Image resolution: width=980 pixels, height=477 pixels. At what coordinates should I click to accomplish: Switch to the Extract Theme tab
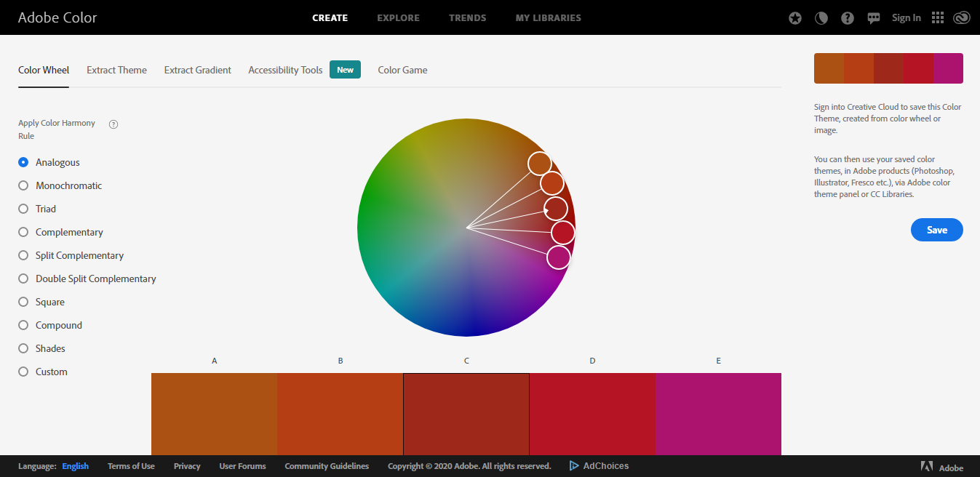(x=116, y=70)
